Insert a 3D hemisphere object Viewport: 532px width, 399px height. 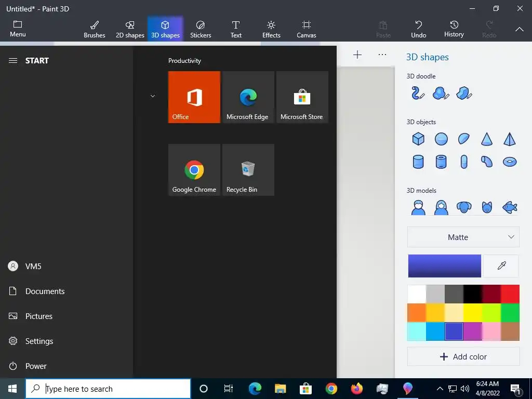click(464, 139)
